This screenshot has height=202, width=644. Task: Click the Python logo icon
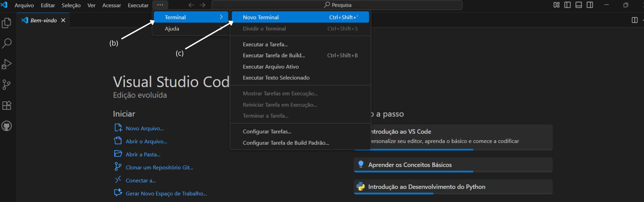[x=361, y=186]
